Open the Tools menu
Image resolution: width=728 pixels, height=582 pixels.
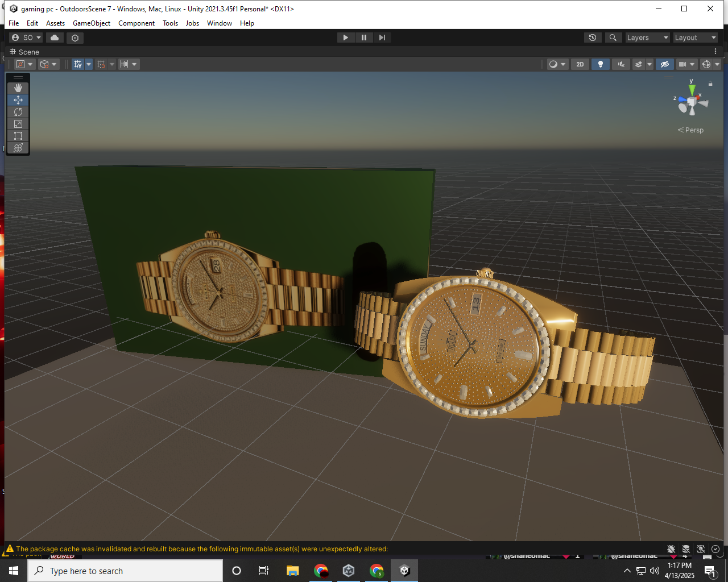pyautogui.click(x=170, y=23)
